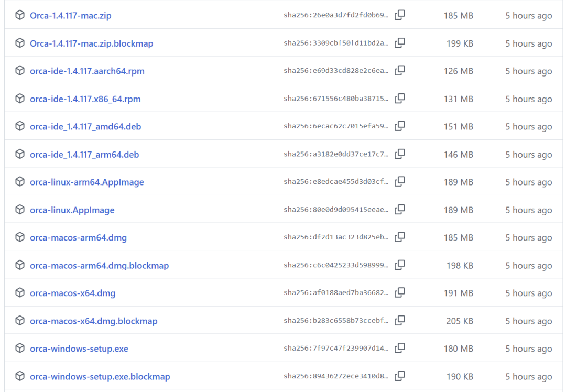Download Orca-1.4.117-mac.zip
Screen dimensions: 566x392
coord(70,16)
